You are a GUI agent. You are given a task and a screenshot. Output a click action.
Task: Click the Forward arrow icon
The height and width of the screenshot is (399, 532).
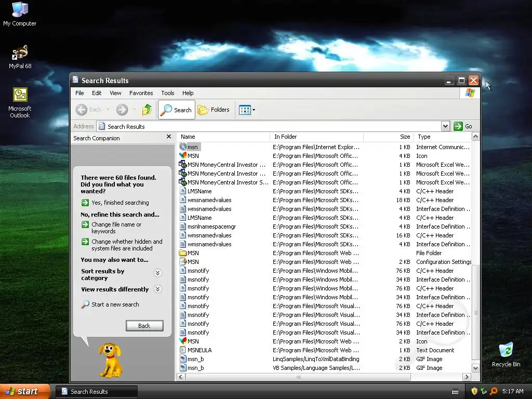[122, 110]
